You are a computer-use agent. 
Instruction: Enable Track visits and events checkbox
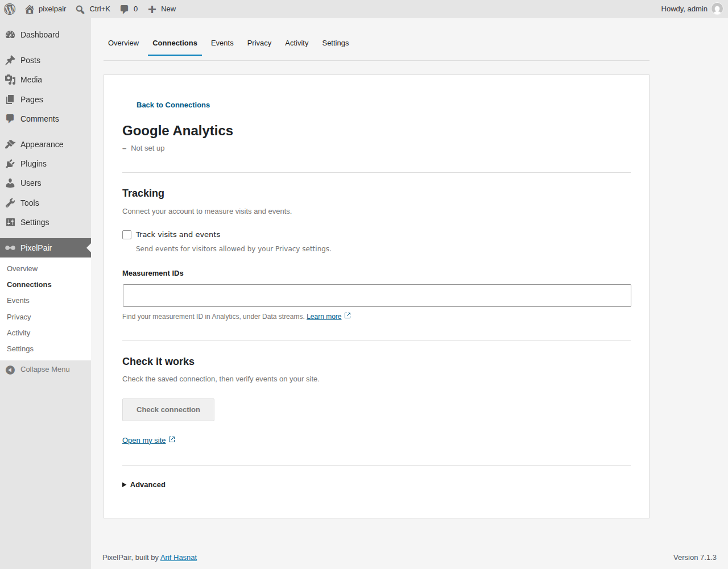tap(127, 235)
